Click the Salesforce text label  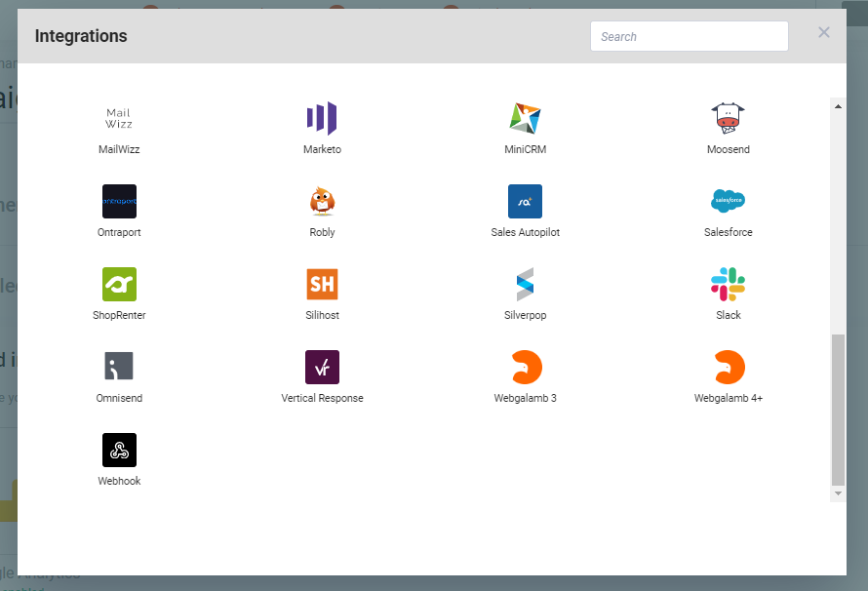pos(728,232)
